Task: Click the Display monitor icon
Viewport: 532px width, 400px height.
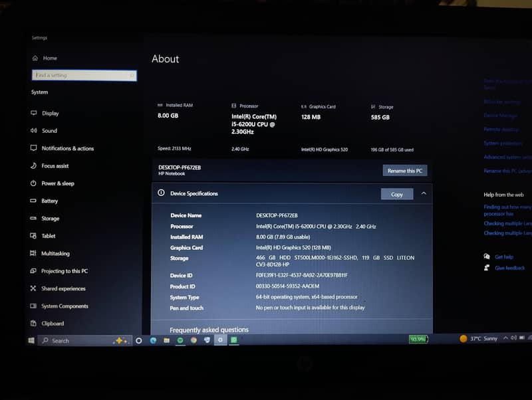Action: coord(34,113)
